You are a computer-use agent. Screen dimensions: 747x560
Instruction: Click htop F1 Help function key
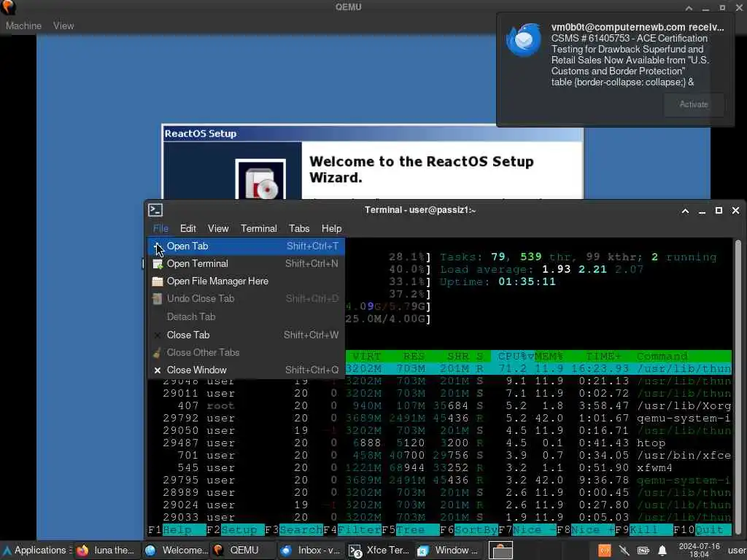pos(177,530)
